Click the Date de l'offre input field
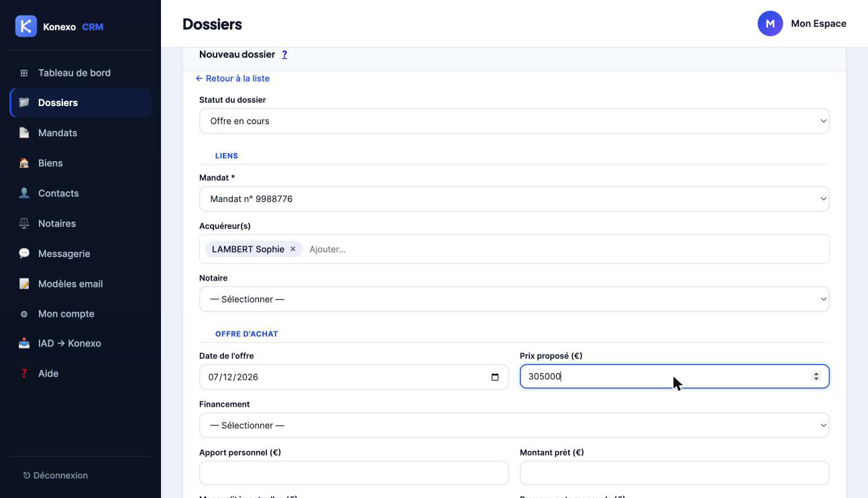The width and height of the screenshot is (868, 498). tap(354, 377)
